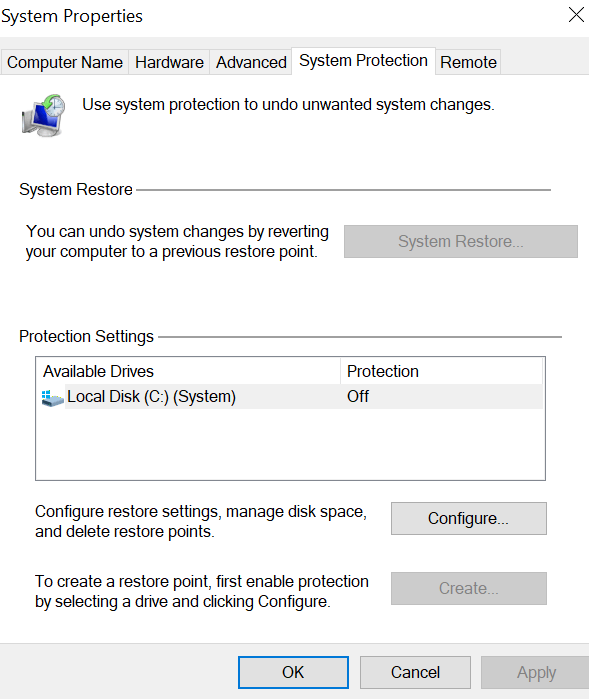This screenshot has height=699, width=589.
Task: Click the Create... restore point button
Action: [x=469, y=588]
